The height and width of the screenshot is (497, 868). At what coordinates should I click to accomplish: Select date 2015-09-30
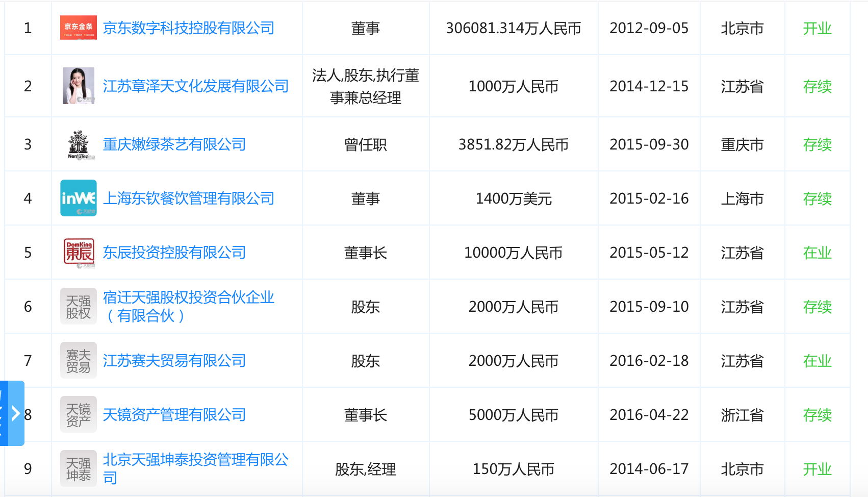[x=649, y=144]
